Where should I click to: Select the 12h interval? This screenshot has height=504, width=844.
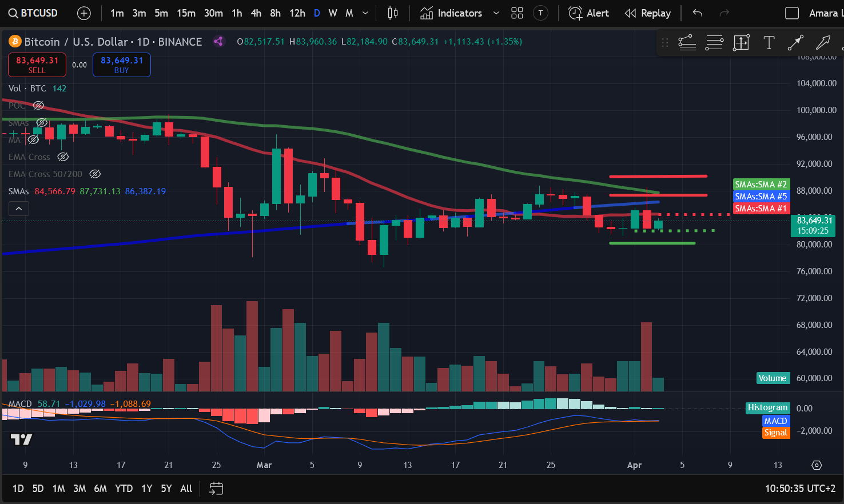[x=297, y=13]
